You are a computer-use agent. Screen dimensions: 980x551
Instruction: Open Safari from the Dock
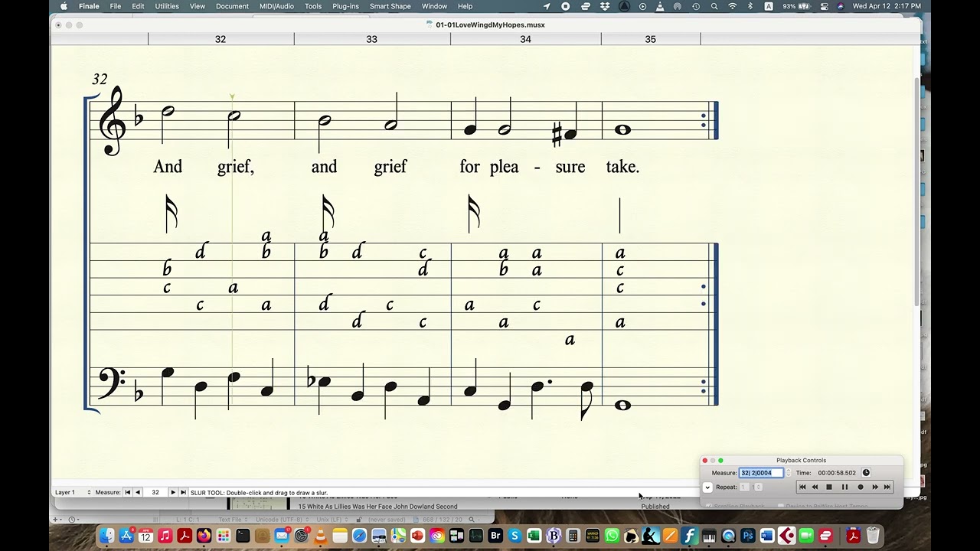pos(359,536)
